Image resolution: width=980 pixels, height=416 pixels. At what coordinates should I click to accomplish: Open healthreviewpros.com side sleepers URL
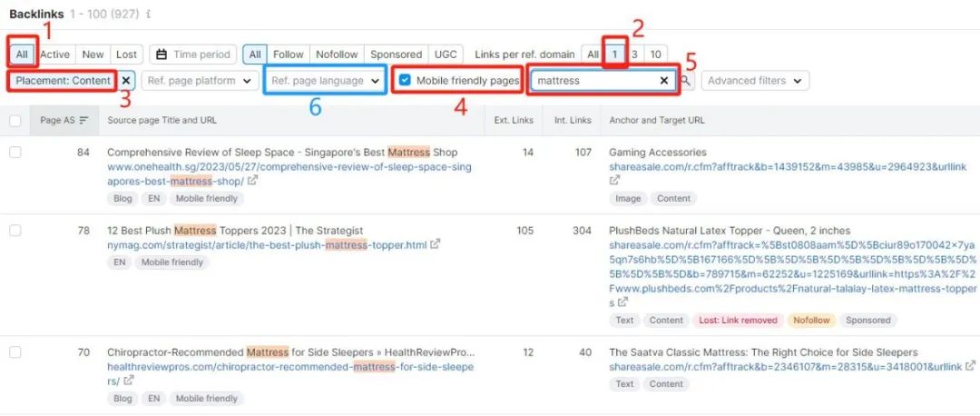click(290, 373)
